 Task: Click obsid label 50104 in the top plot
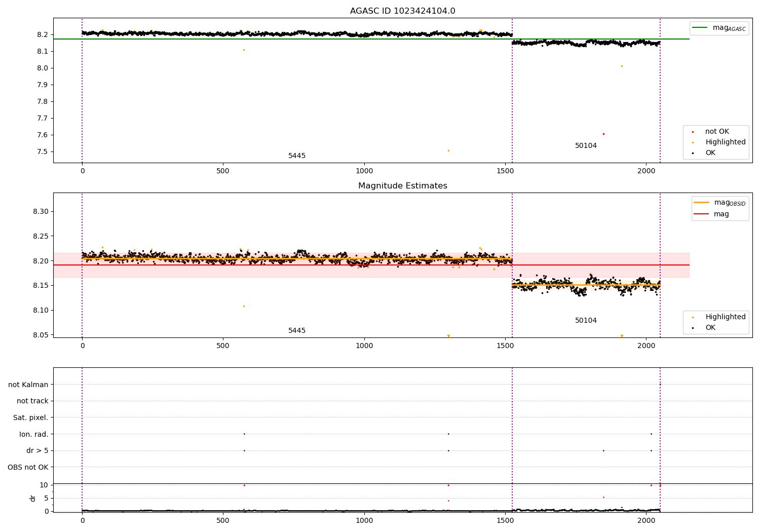[x=586, y=146]
